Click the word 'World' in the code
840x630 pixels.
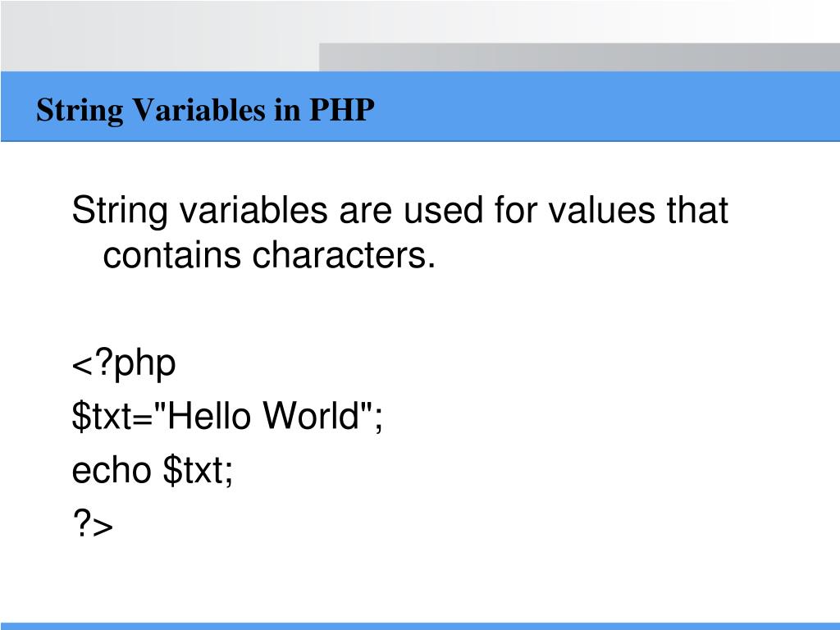click(x=312, y=415)
